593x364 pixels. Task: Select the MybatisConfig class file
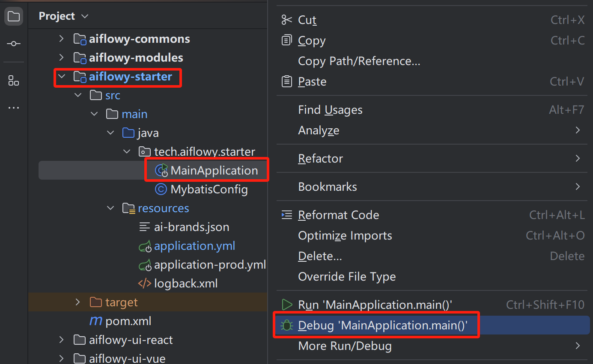coord(209,189)
